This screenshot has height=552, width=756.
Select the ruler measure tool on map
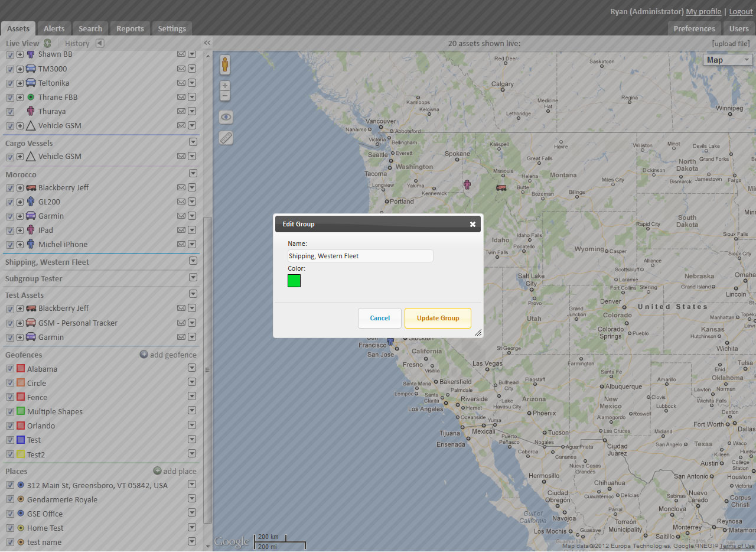click(226, 138)
